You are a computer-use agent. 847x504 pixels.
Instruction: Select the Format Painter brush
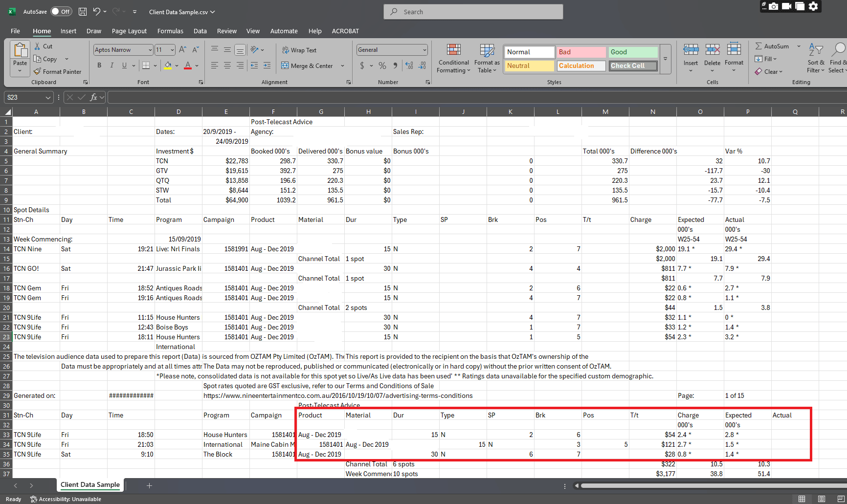(57, 71)
